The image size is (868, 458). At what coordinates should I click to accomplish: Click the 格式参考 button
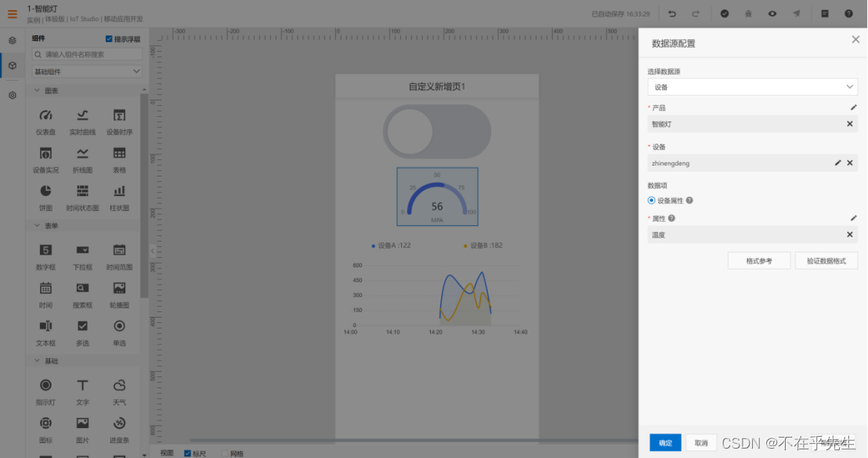759,260
